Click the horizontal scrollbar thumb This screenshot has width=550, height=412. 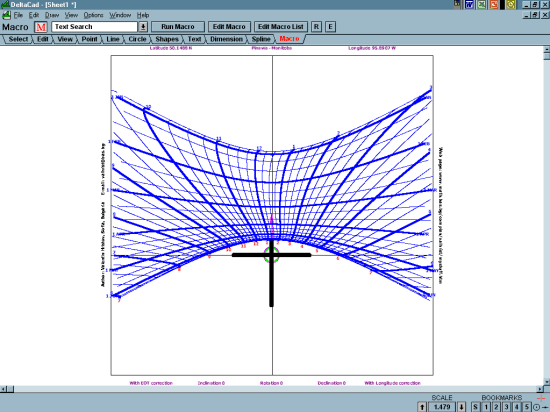tap(11, 389)
